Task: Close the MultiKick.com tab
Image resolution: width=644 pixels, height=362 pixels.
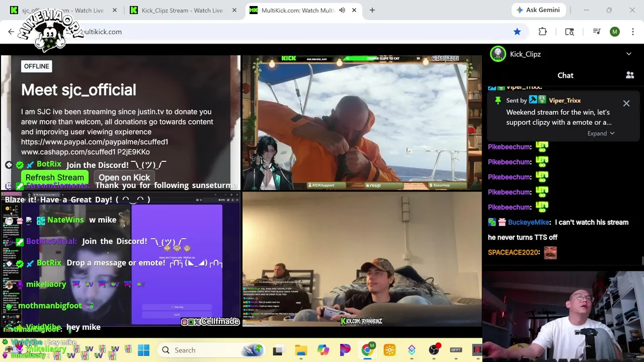Action: (x=354, y=10)
